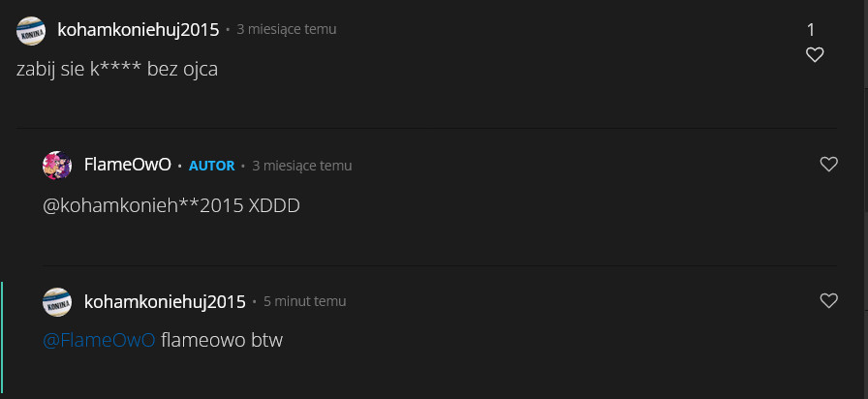This screenshot has width=868, height=399.
Task: Like FlameOwO's reply with the heart icon
Action: [x=828, y=165]
